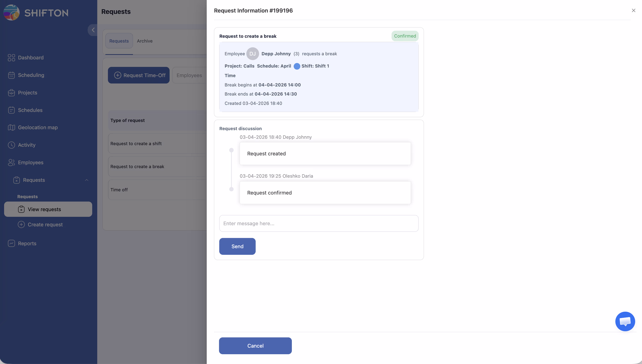Click the Activity clock icon
The height and width of the screenshot is (364, 642).
(x=11, y=145)
